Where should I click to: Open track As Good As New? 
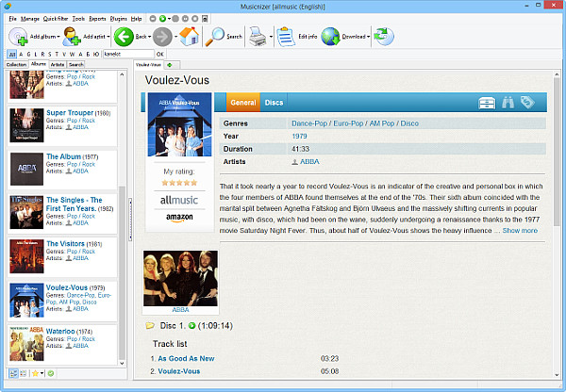click(x=186, y=358)
